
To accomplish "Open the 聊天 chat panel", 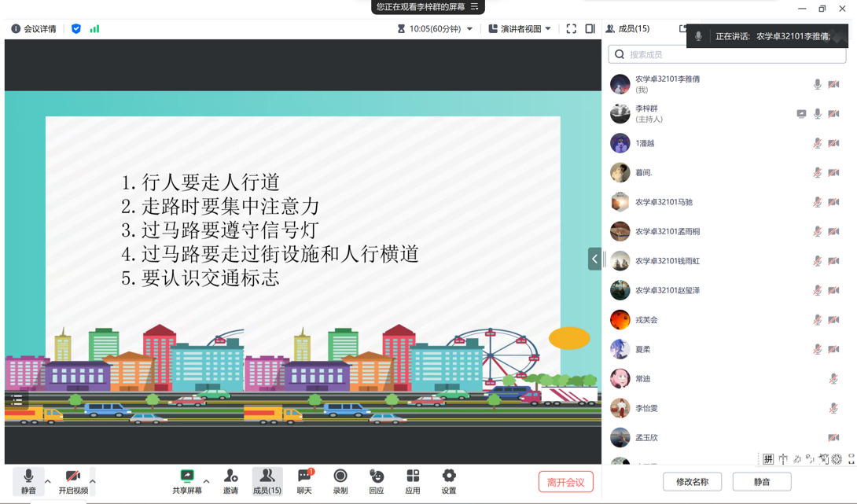I will pos(304,481).
